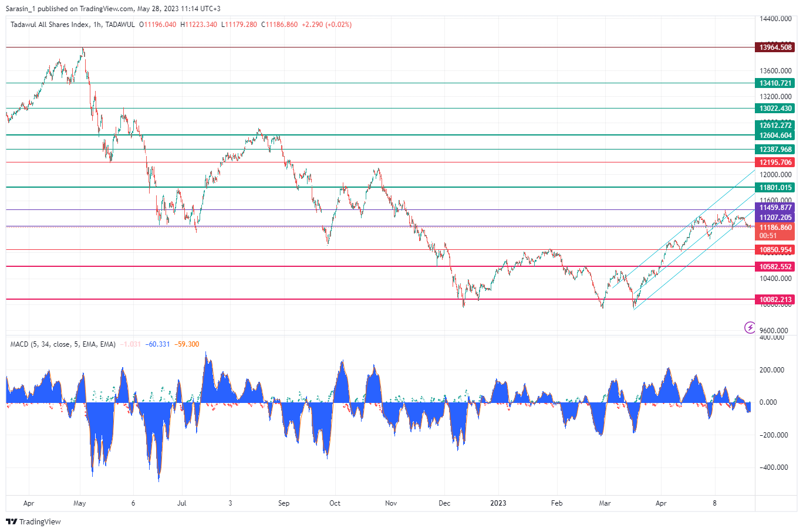The height and width of the screenshot is (532, 803).
Task: Click the change value +2.290 (+0.02%)
Action: click(x=327, y=25)
